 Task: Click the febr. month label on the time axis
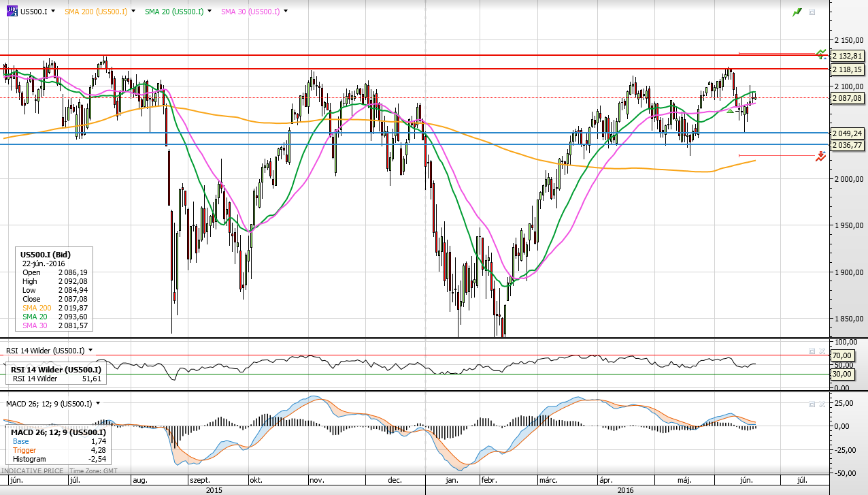point(490,480)
